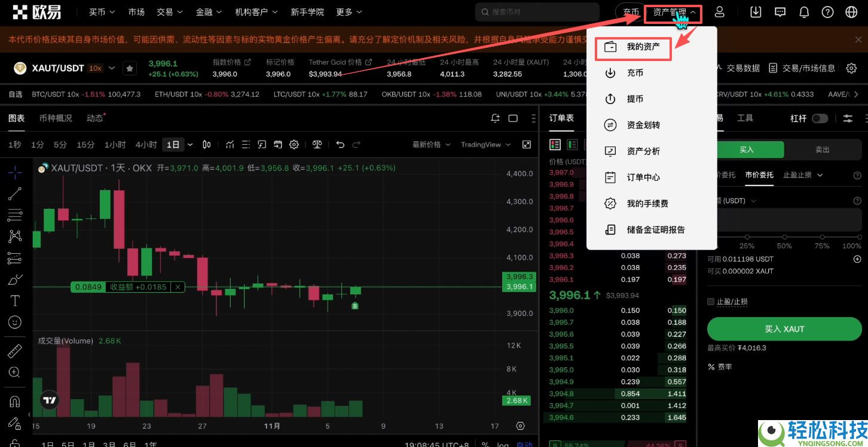Toggle the favorite star for XAUT/USDT
The image size is (868, 447).
[x=130, y=68]
